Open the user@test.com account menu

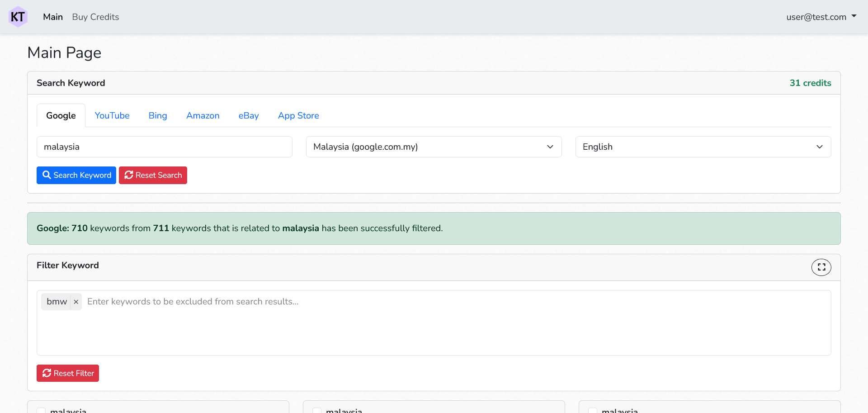[x=821, y=17]
